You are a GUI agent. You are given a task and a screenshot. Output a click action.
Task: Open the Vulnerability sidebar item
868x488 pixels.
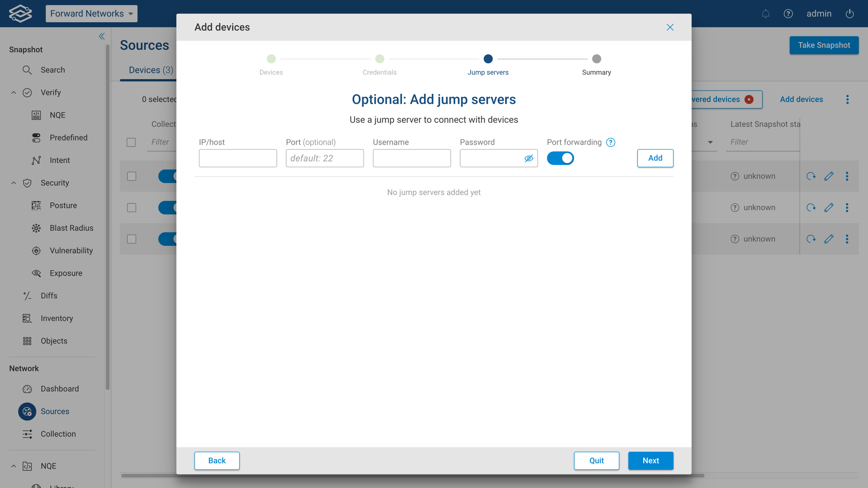tap(71, 251)
